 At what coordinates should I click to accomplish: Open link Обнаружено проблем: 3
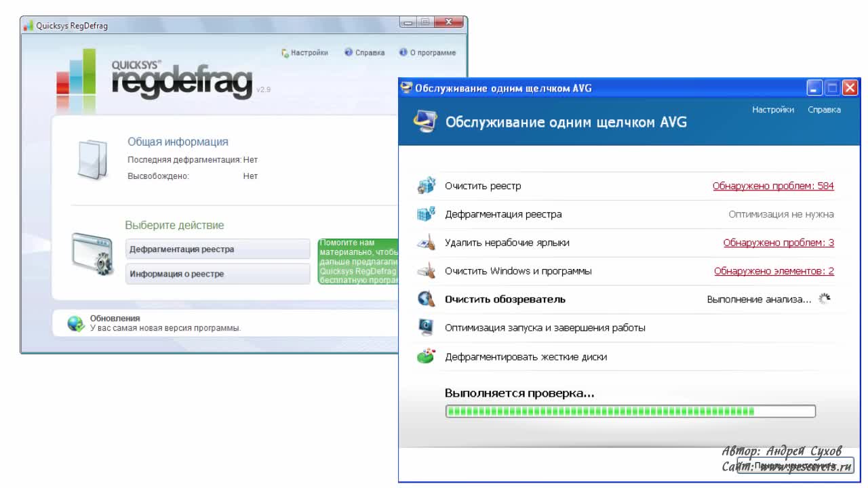778,243
